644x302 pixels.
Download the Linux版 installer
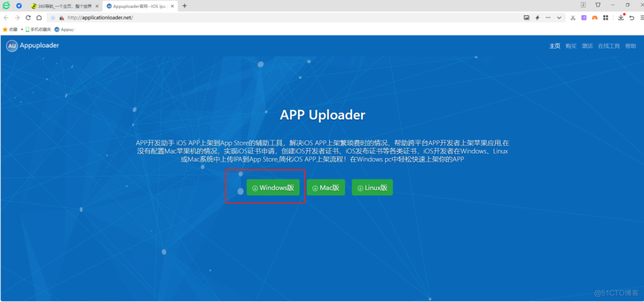click(372, 187)
